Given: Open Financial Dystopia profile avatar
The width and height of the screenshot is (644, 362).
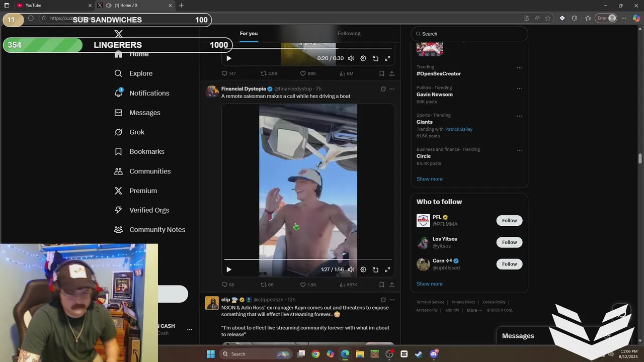Looking at the screenshot, I should [x=212, y=92].
